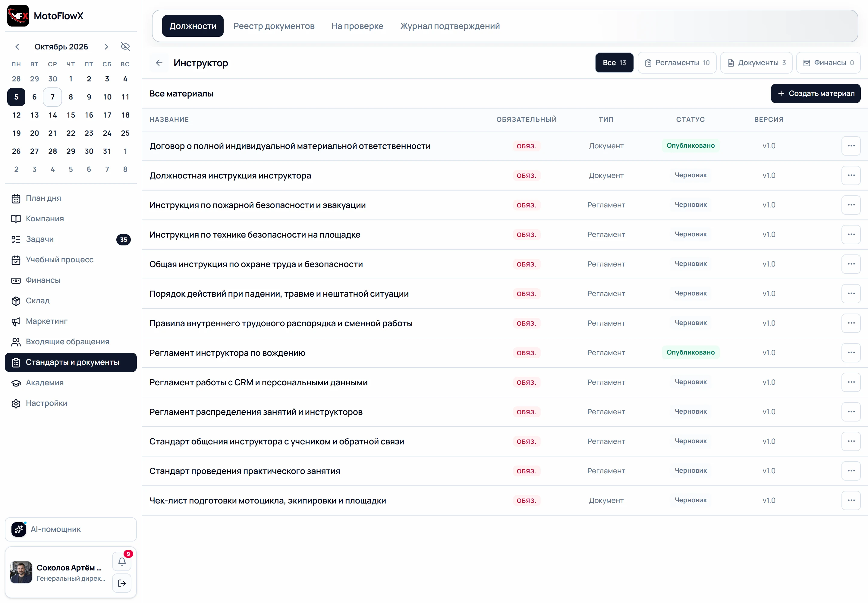Open actions menu for Регламент инструктора по вождению
868x603 pixels.
pyautogui.click(x=851, y=352)
